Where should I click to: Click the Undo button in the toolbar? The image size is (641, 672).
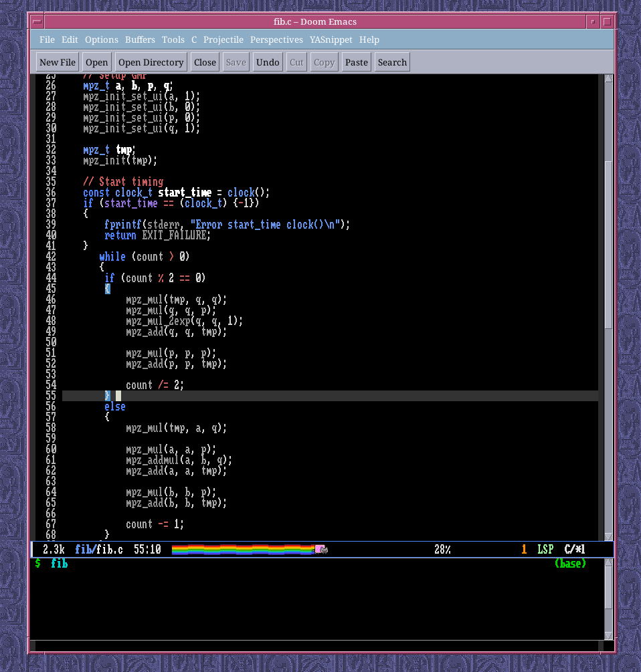pos(268,62)
